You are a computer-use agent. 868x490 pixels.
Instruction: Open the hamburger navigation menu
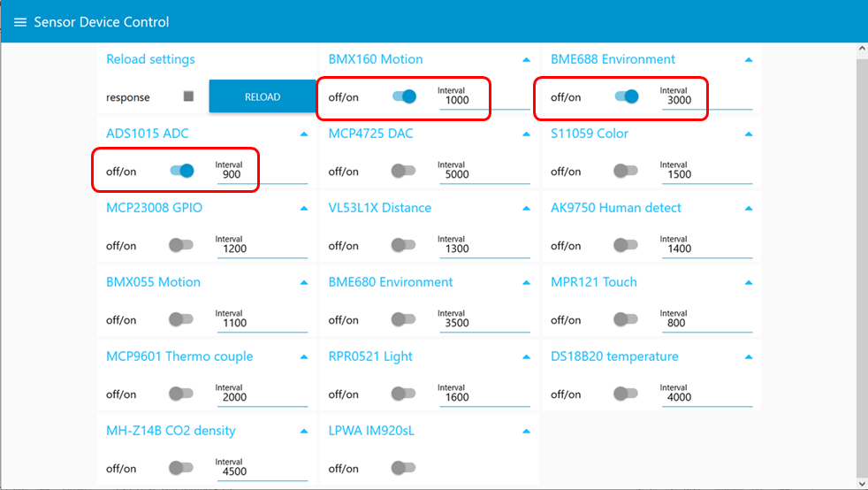[x=19, y=22]
